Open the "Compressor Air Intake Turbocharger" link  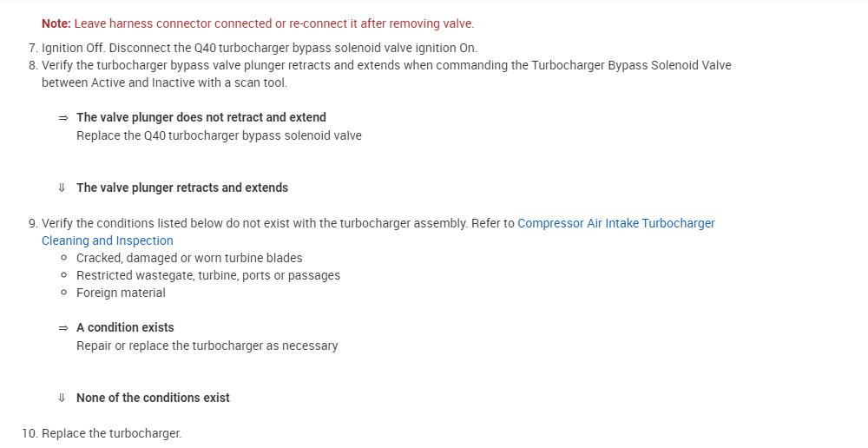click(x=615, y=223)
